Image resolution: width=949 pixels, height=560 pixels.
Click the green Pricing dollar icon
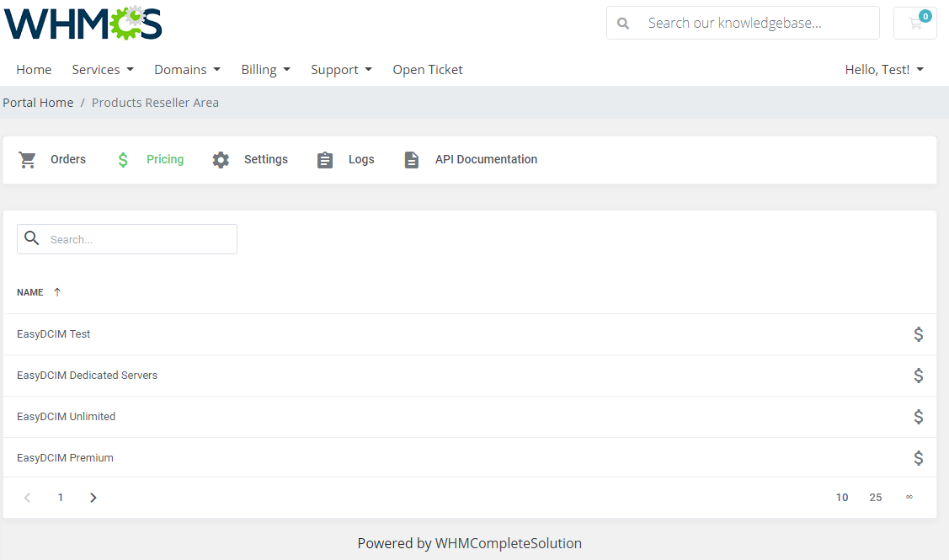[x=123, y=160]
